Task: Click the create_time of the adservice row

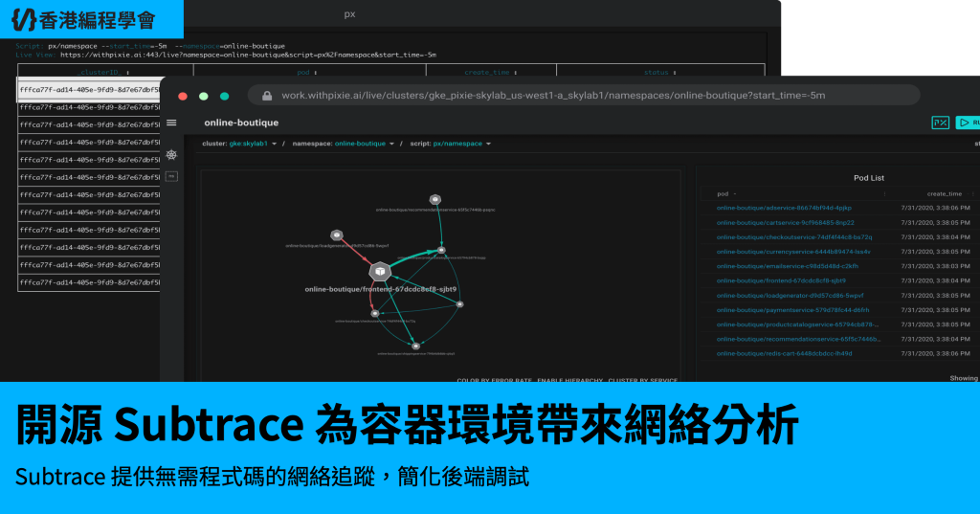Action: click(x=935, y=209)
